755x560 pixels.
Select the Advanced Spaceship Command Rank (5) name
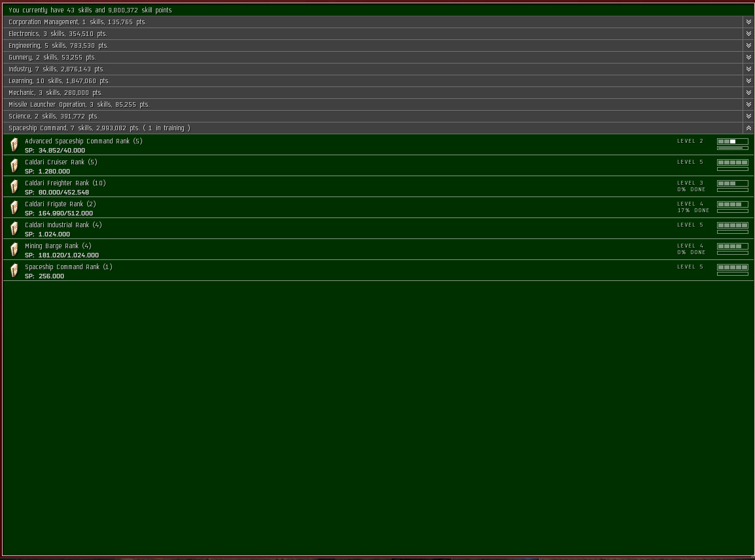84,141
